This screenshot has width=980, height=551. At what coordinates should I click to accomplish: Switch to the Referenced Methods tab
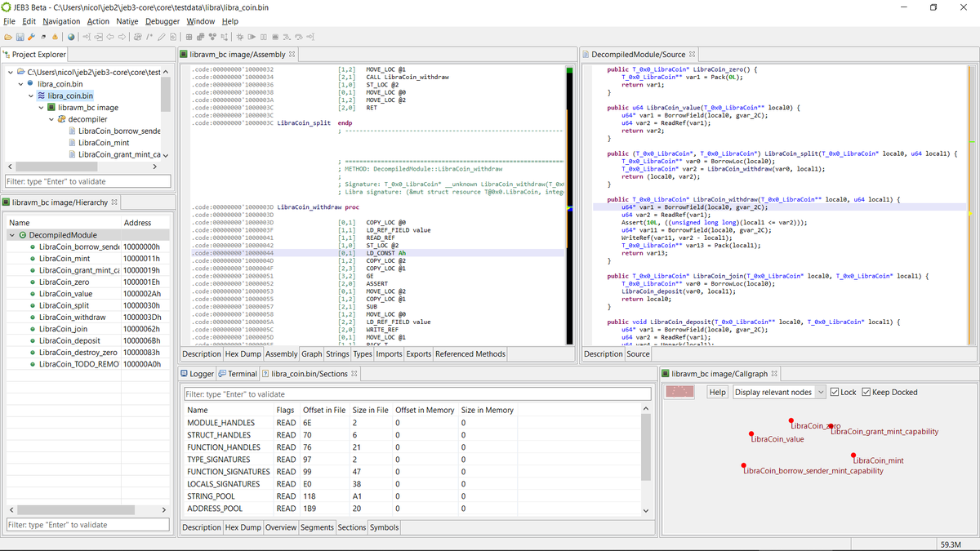click(x=470, y=354)
